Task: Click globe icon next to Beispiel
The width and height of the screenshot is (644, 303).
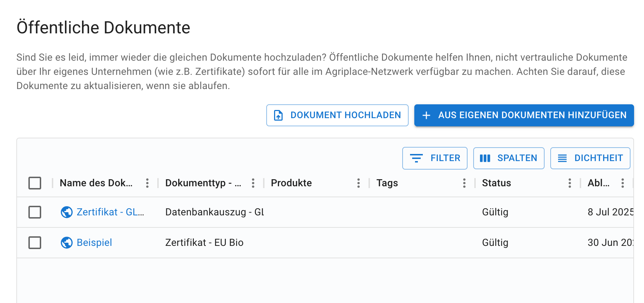Action: pyautogui.click(x=67, y=243)
